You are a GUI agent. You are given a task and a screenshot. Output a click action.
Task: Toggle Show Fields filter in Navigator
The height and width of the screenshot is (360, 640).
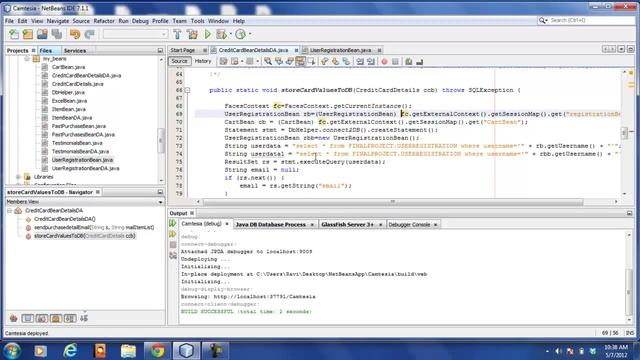pos(27,318)
